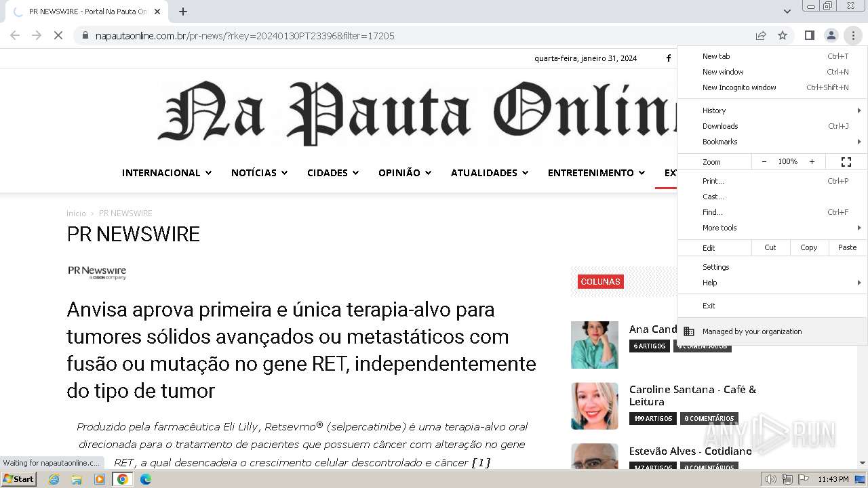Click the taskbar clock 11:43 PM
Image resolution: width=868 pixels, height=488 pixels.
[x=833, y=479]
